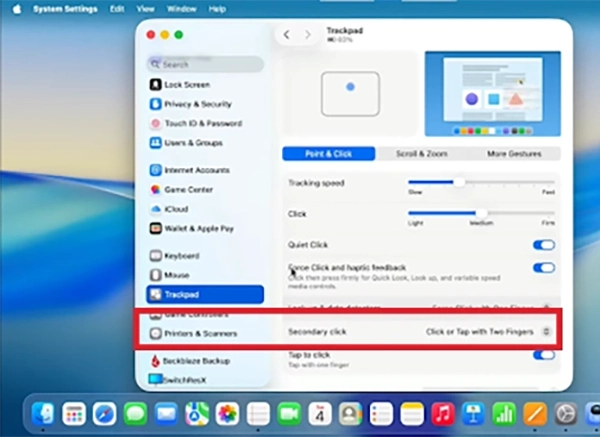Image resolution: width=600 pixels, height=437 pixels.
Task: Launch Maps from the Dock
Action: coord(197,414)
